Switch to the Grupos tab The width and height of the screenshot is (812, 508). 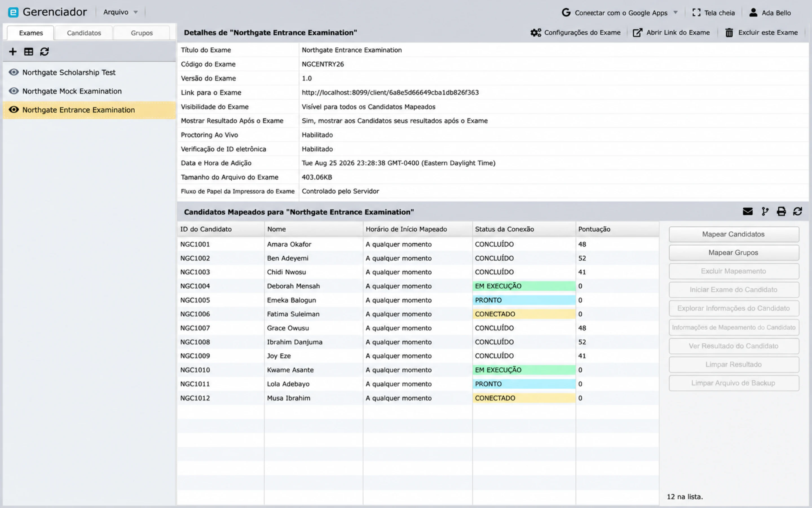click(142, 33)
